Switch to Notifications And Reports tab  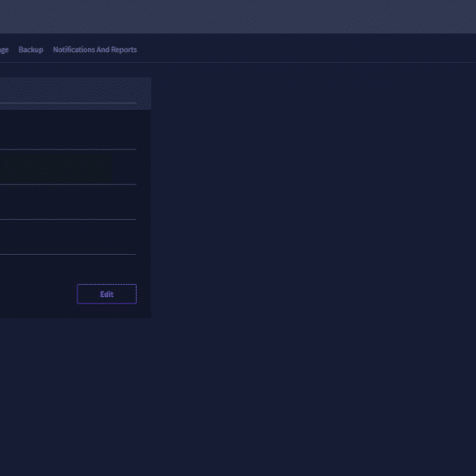[94, 50]
